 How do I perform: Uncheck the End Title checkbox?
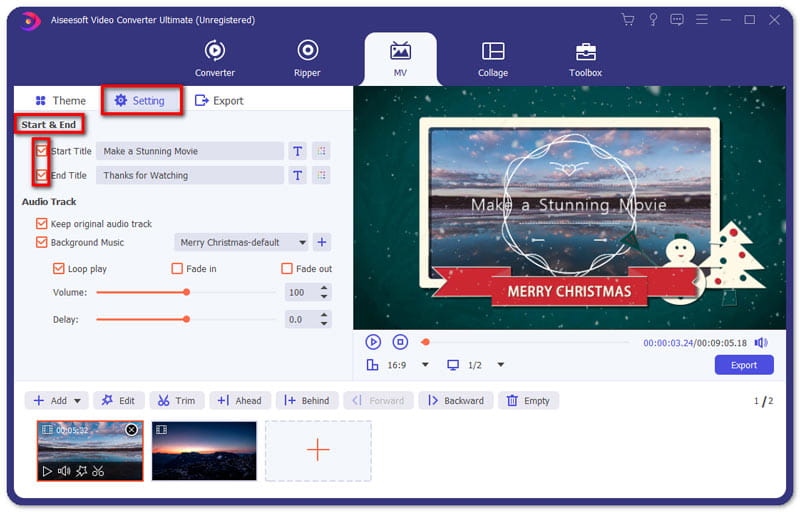(x=41, y=175)
